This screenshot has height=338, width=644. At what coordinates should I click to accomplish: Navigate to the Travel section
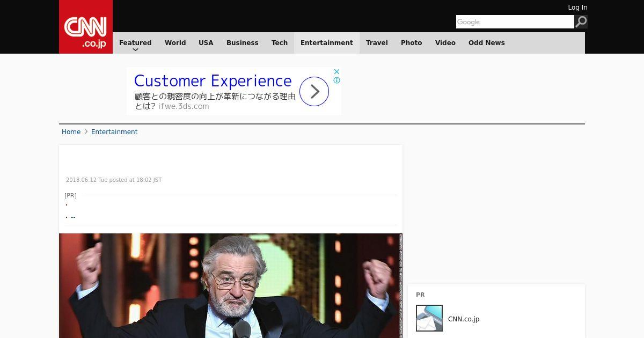(x=377, y=43)
